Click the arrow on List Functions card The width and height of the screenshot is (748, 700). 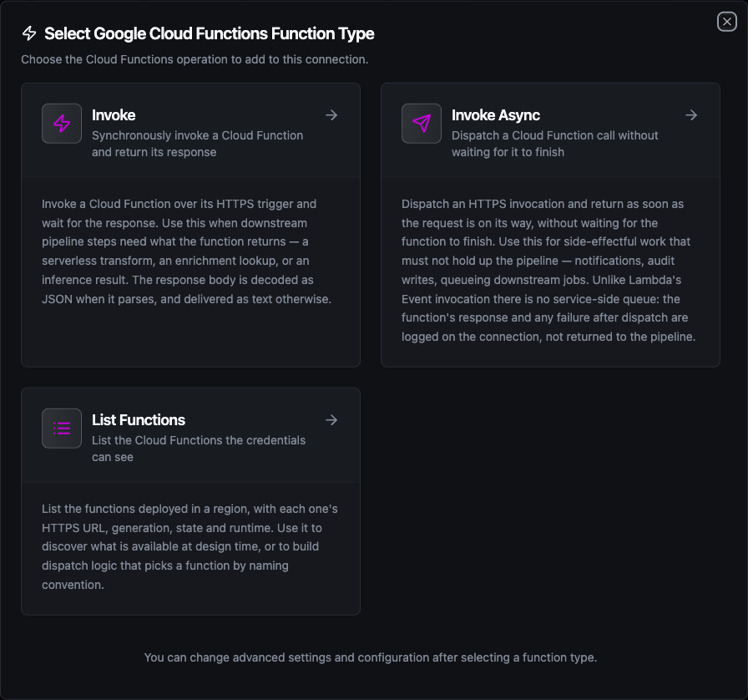point(331,419)
